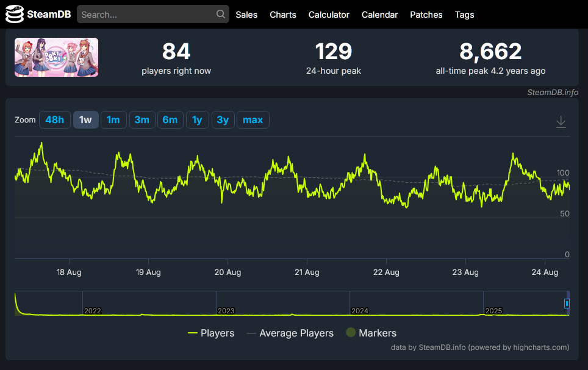
Task: Set chart zoom to 1w
Action: [86, 120]
